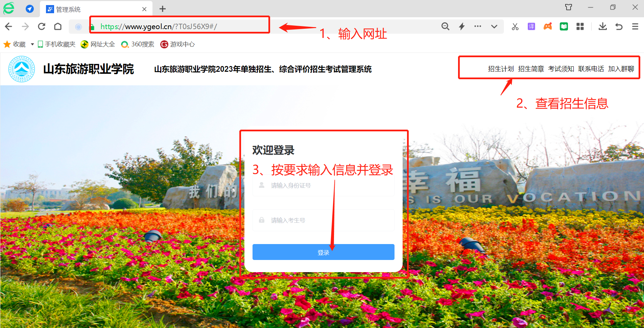Click the skin shirt icon in title bar
This screenshot has height=328, width=644.
click(x=569, y=7)
